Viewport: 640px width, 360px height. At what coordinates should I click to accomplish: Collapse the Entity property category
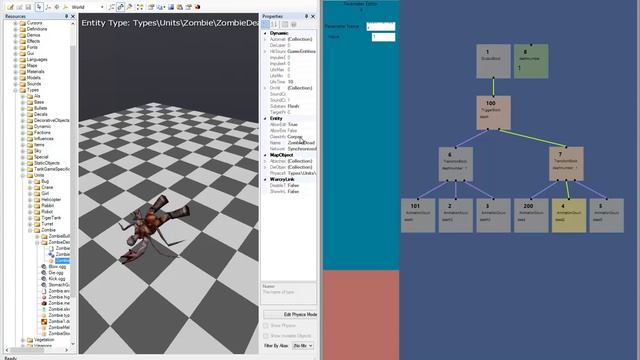(x=265, y=118)
